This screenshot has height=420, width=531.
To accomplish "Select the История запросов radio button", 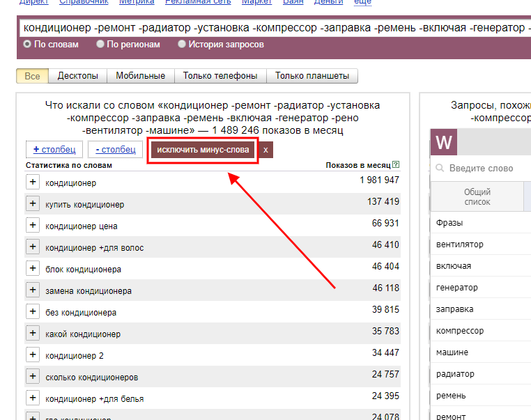I will tap(182, 44).
